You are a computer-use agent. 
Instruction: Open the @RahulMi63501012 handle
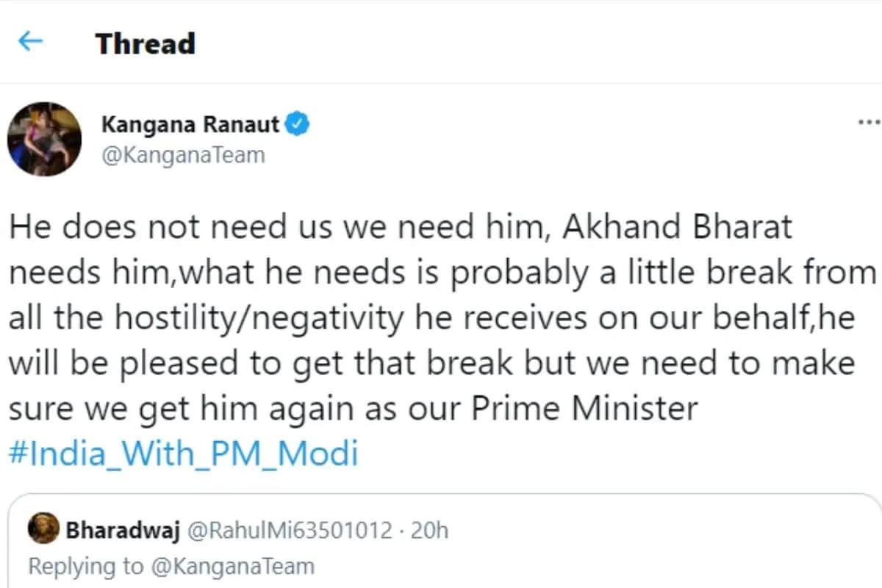pyautogui.click(x=289, y=531)
